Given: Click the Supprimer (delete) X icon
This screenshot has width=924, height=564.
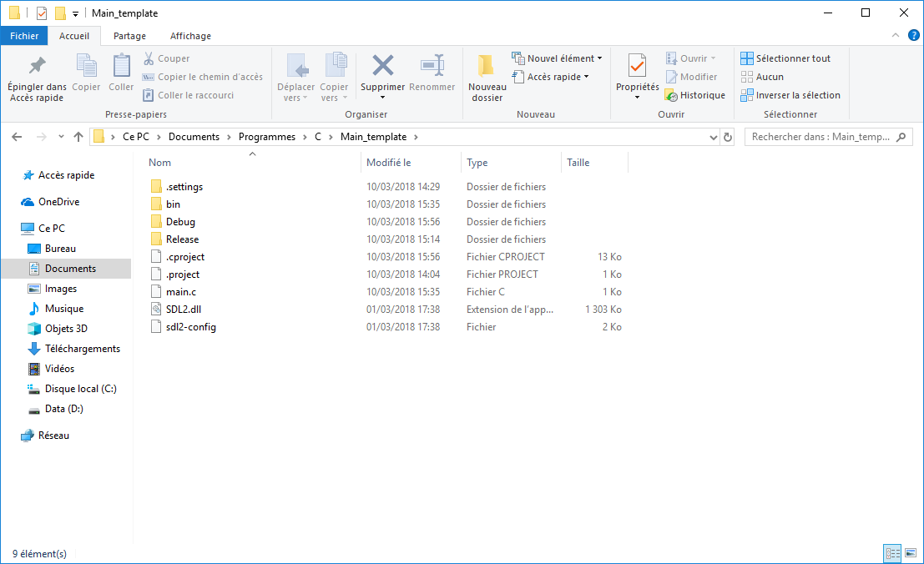Looking at the screenshot, I should click(382, 66).
